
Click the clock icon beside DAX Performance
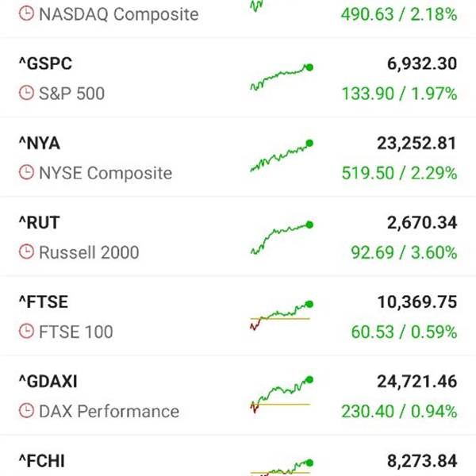26,411
